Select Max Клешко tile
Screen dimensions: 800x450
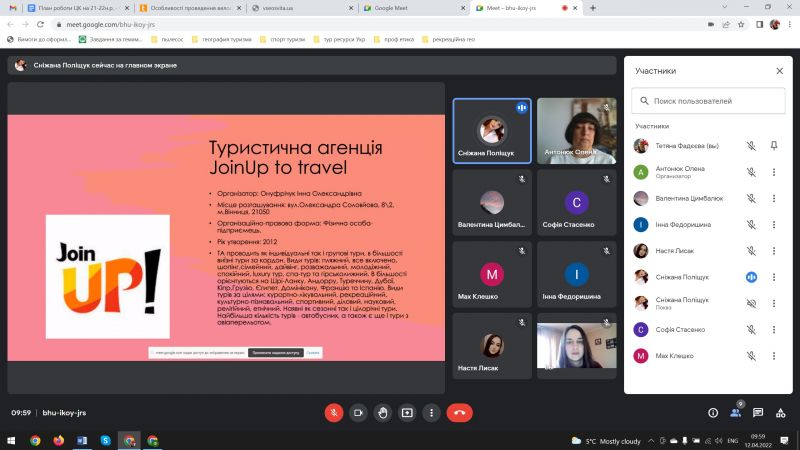492,274
